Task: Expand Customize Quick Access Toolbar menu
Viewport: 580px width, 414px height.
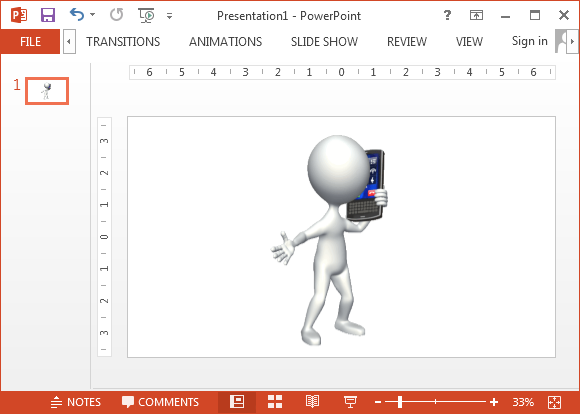Action: click(x=169, y=16)
